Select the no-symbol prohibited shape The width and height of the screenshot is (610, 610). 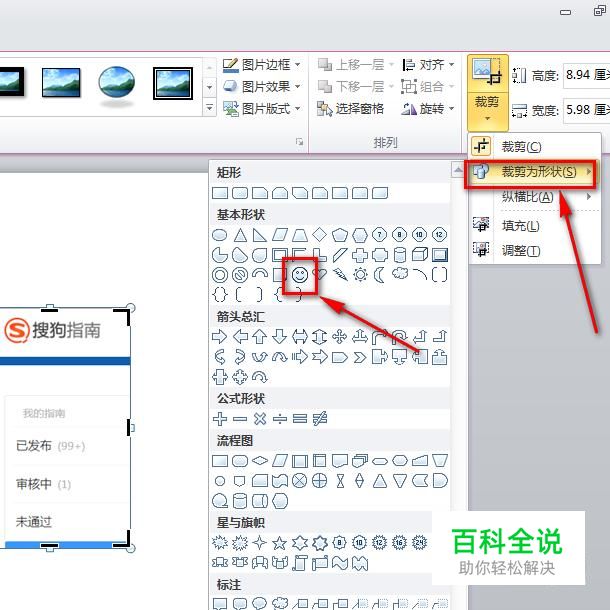click(240, 275)
